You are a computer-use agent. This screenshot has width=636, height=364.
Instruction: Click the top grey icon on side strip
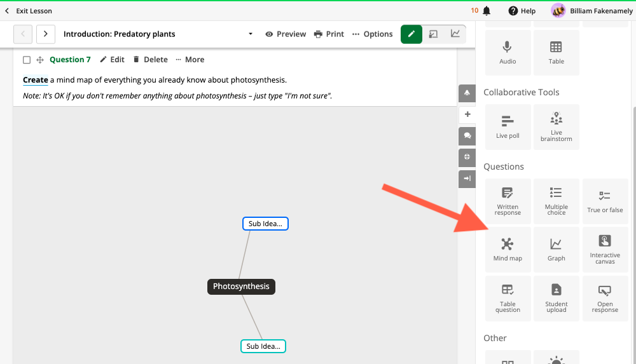point(467,93)
